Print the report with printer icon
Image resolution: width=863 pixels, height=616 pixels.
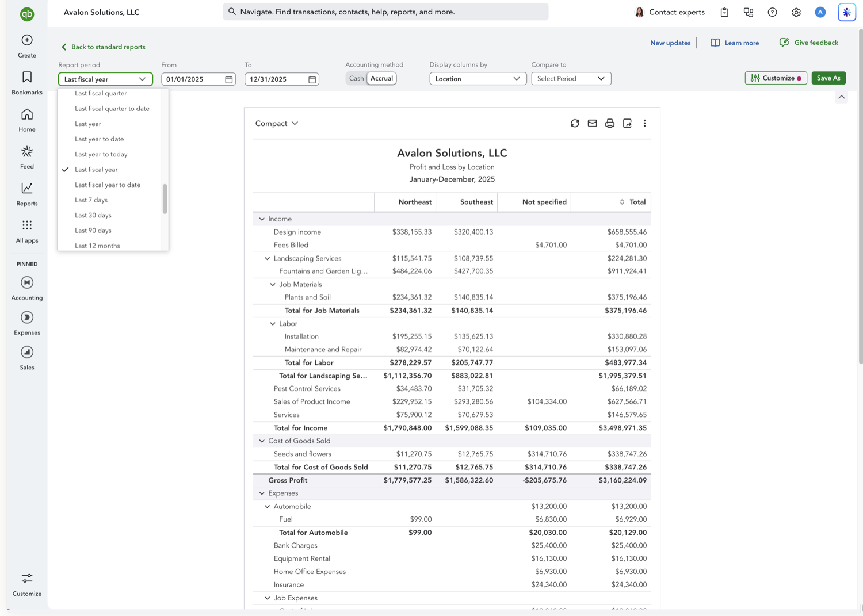click(x=610, y=123)
